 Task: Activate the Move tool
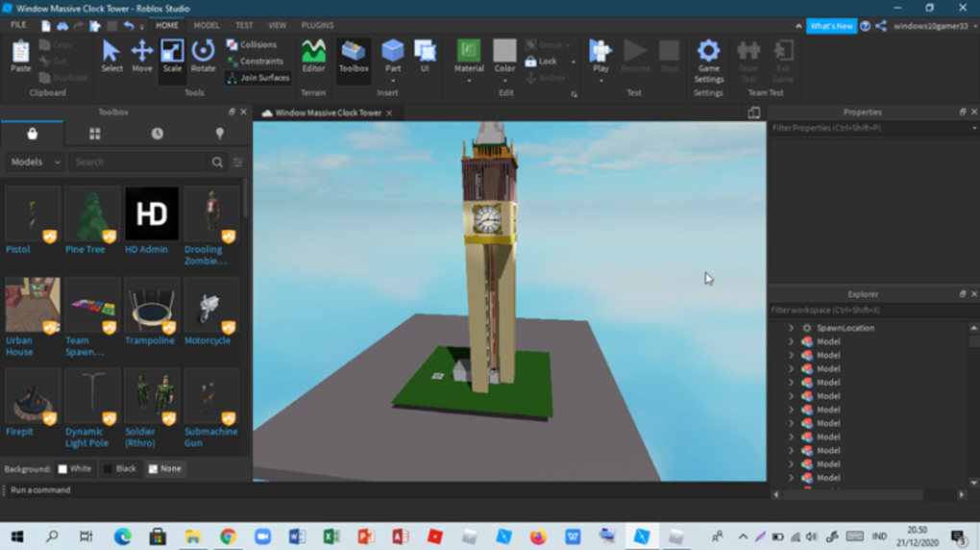tap(142, 57)
